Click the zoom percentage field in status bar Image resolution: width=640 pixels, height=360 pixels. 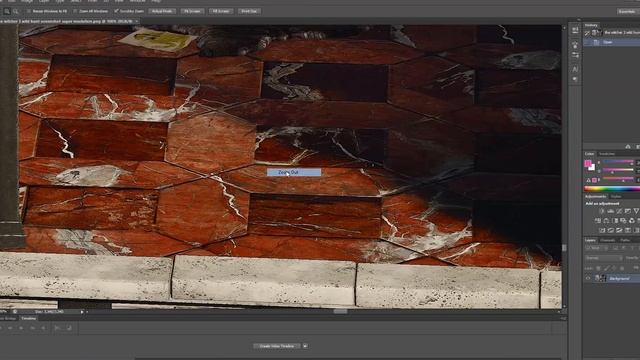point(4,312)
